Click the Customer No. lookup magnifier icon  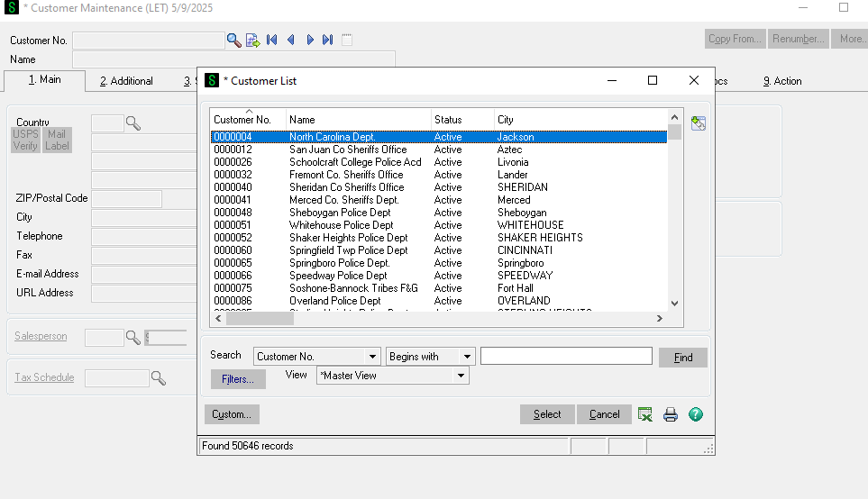[x=233, y=40]
